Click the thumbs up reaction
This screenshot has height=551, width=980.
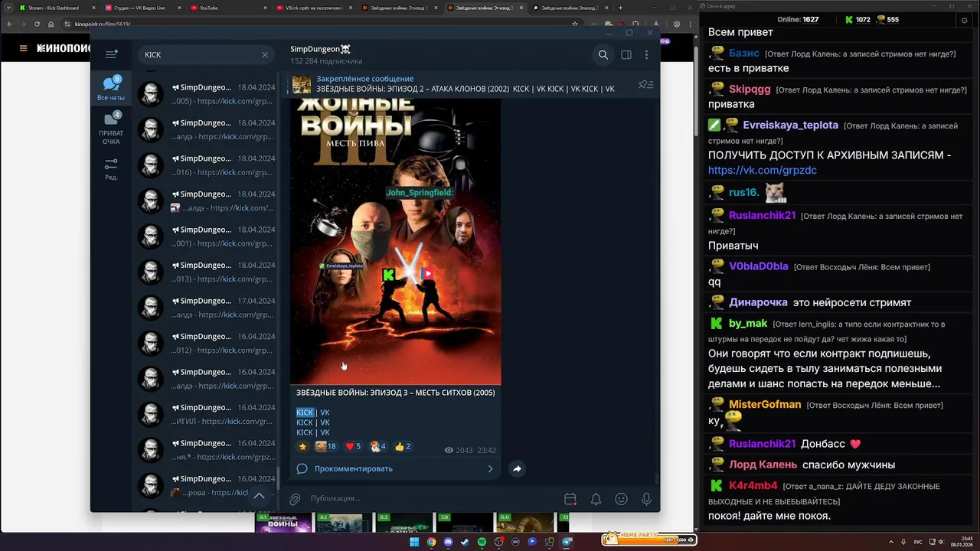tap(403, 446)
